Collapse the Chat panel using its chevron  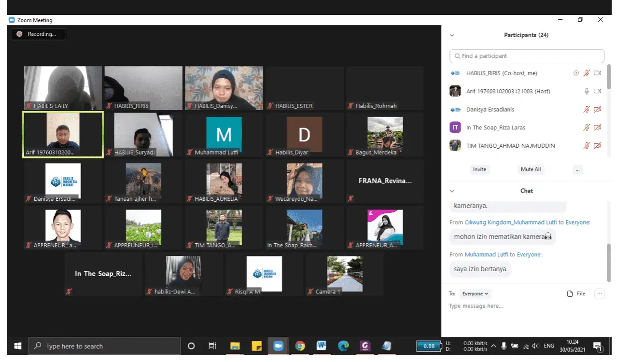(x=452, y=191)
